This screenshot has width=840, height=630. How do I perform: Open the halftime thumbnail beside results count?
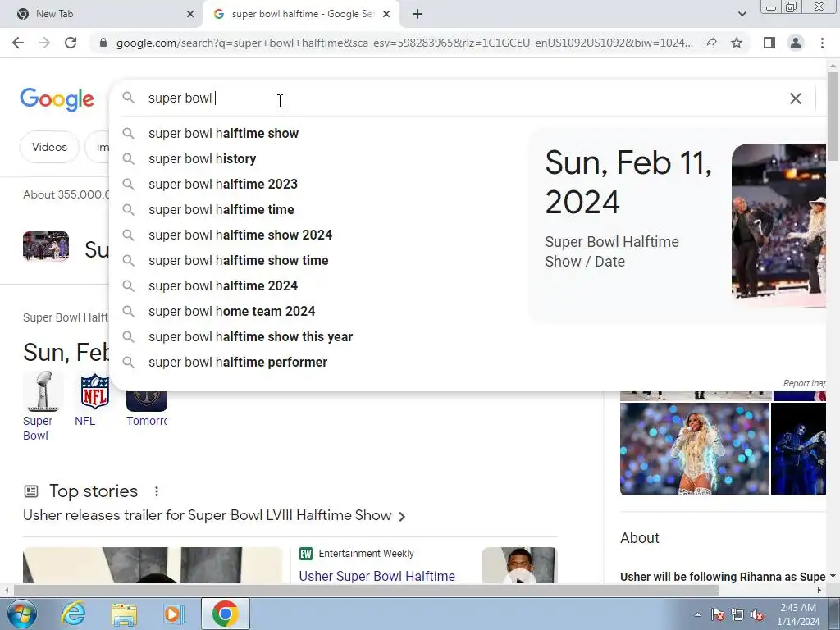coord(46,246)
